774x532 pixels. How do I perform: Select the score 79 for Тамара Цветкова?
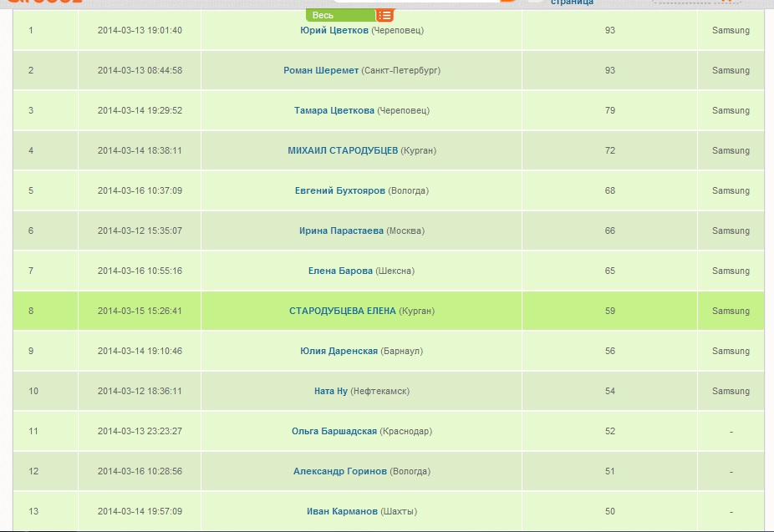point(610,110)
